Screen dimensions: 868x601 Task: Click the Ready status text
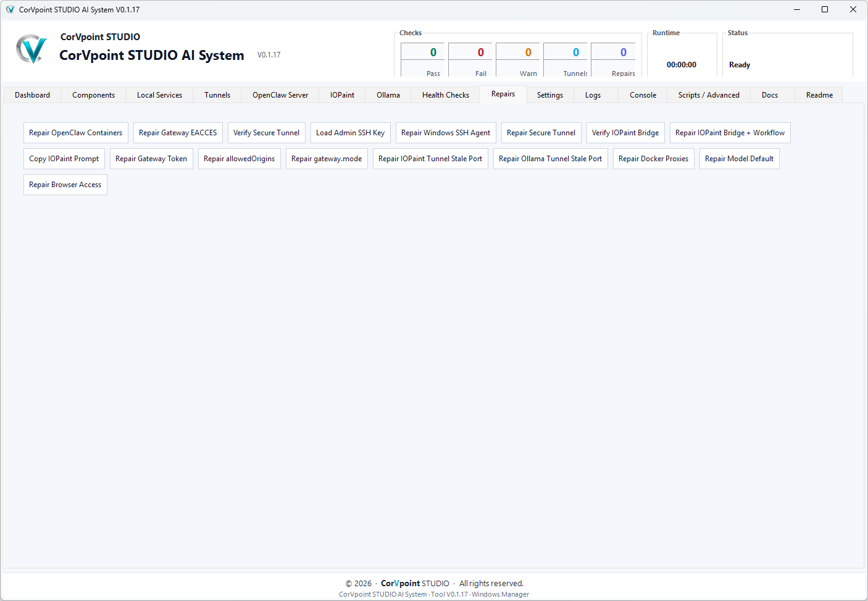740,65
